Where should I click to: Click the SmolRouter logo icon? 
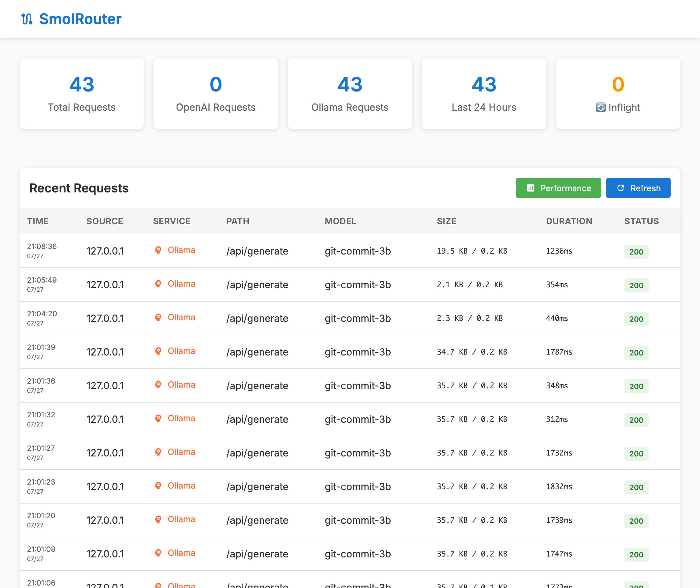point(27,19)
